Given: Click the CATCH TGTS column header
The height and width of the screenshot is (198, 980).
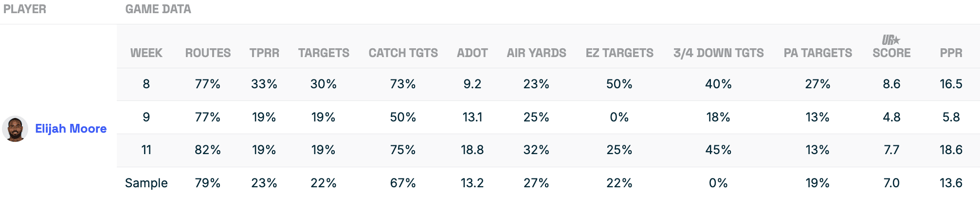Looking at the screenshot, I should coord(403,53).
